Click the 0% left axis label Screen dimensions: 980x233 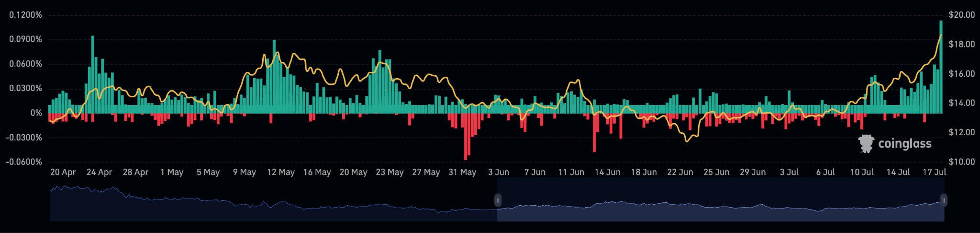36,113
